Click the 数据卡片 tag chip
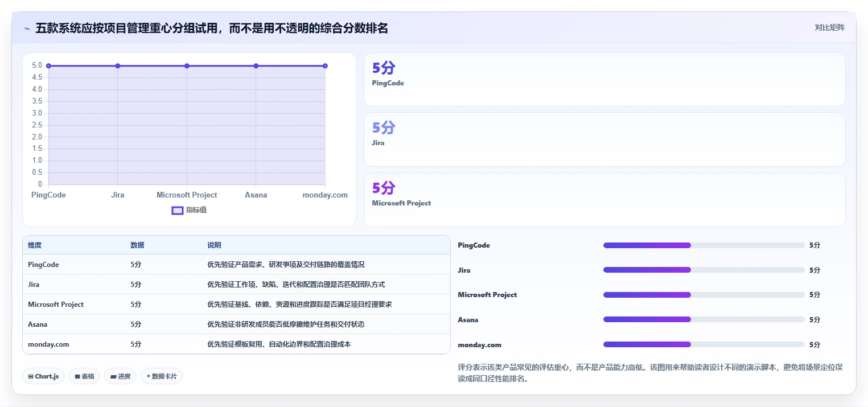868x407 pixels. point(162,376)
